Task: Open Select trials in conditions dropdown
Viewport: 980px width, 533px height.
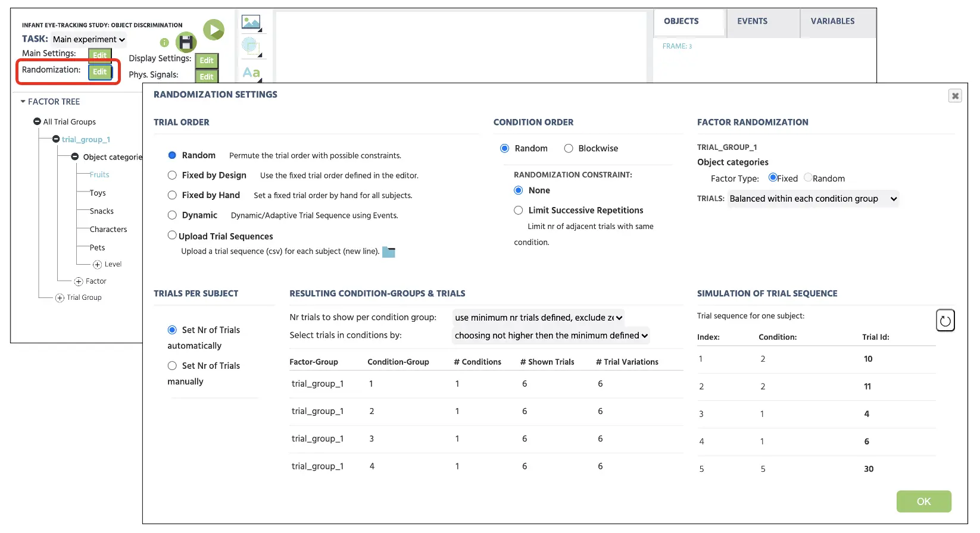Action: click(x=551, y=336)
